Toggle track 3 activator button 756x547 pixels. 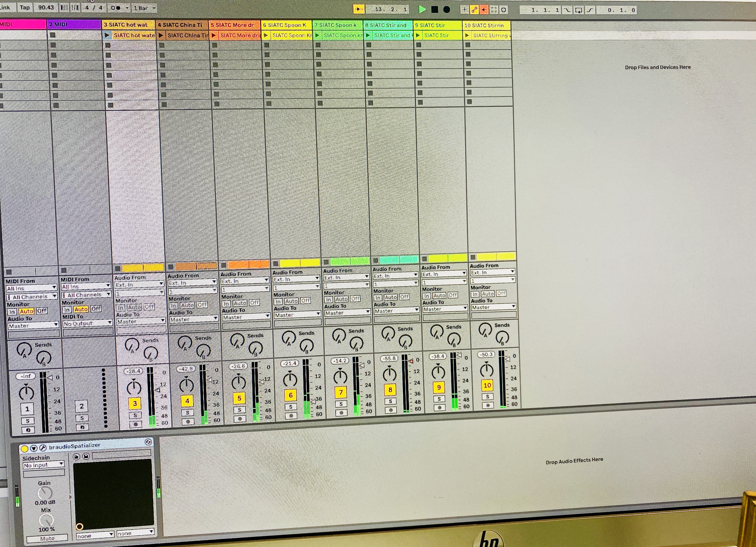(x=135, y=403)
